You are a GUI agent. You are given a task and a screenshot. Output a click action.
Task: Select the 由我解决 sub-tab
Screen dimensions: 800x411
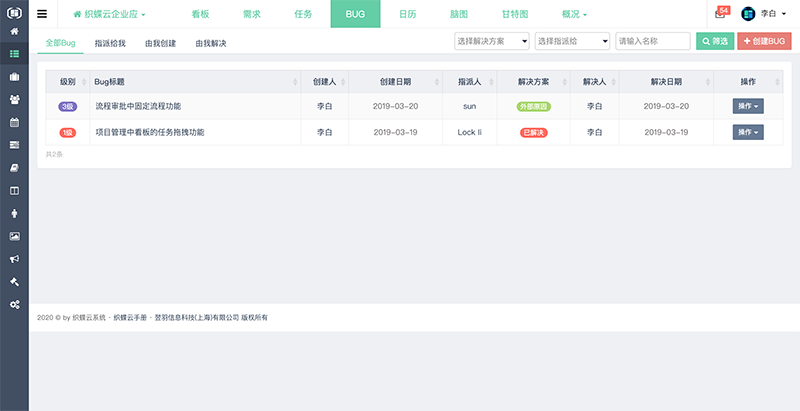click(x=211, y=43)
